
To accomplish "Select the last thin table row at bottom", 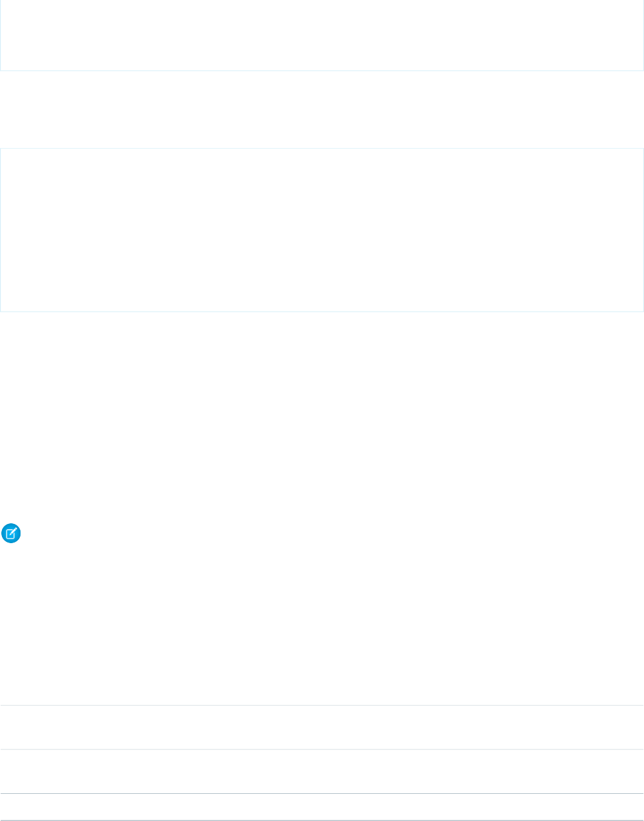I will [x=321, y=807].
